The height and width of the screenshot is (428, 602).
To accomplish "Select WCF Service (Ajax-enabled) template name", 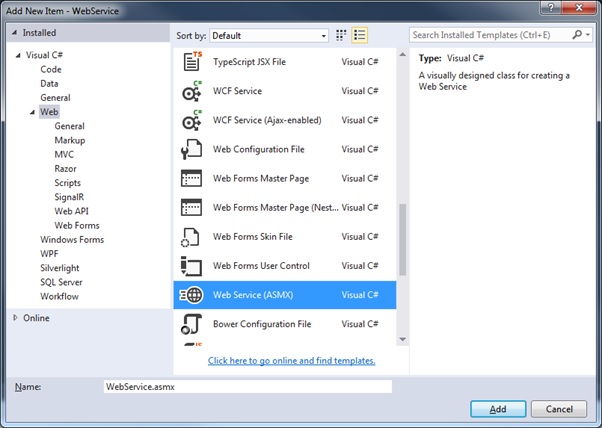I will point(267,120).
